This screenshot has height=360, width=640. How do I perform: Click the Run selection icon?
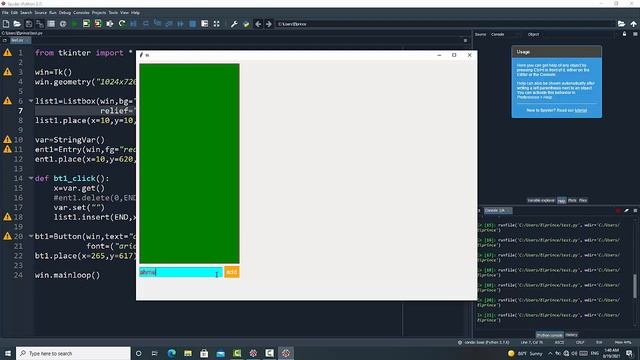point(110,24)
